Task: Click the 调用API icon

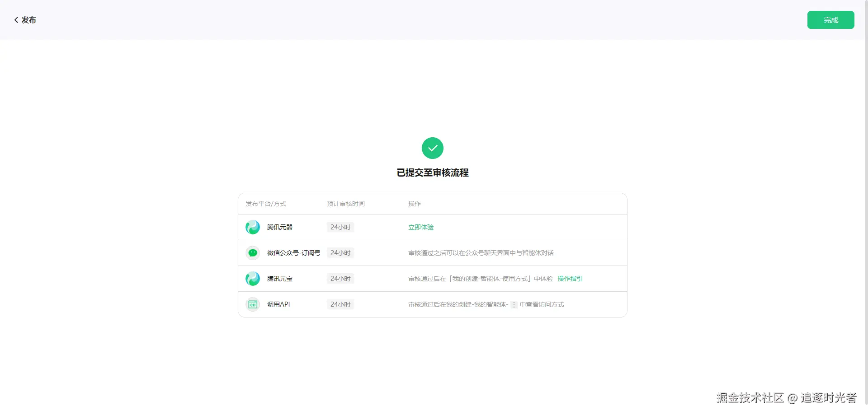Action: pos(253,304)
